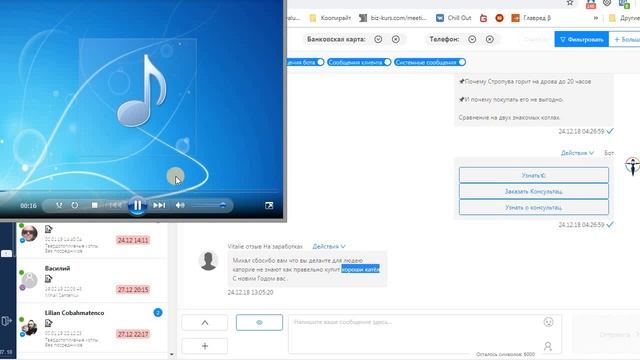Click the document icon under Lilian Cobahmatenco
Screen dimensions: 640x360
[49, 323]
